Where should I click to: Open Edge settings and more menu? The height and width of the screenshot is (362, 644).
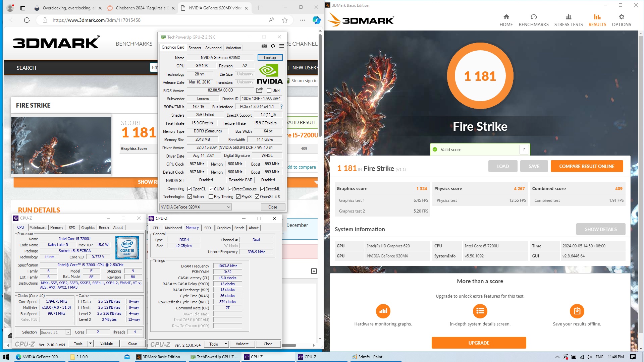302,20
